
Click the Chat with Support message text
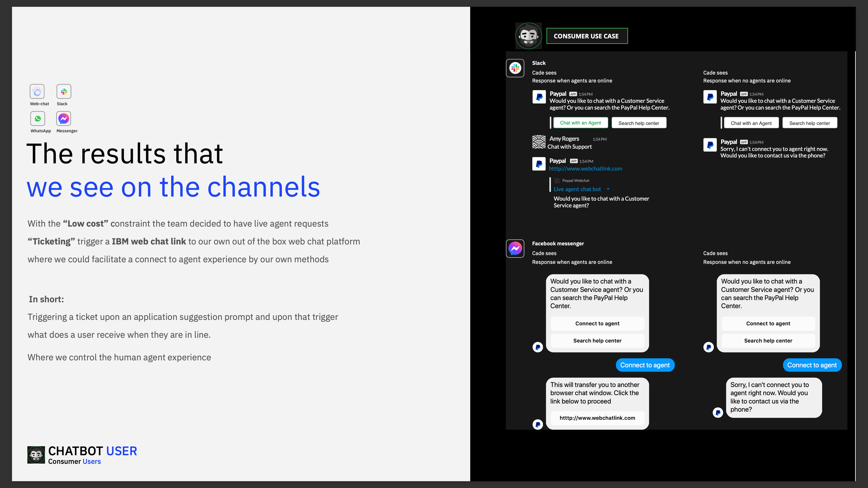[x=569, y=147]
